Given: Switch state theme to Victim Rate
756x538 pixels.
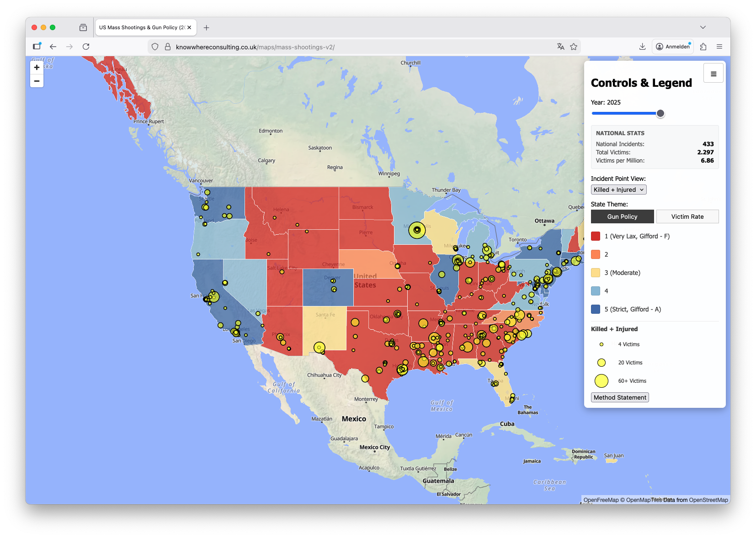Looking at the screenshot, I should coord(687,216).
